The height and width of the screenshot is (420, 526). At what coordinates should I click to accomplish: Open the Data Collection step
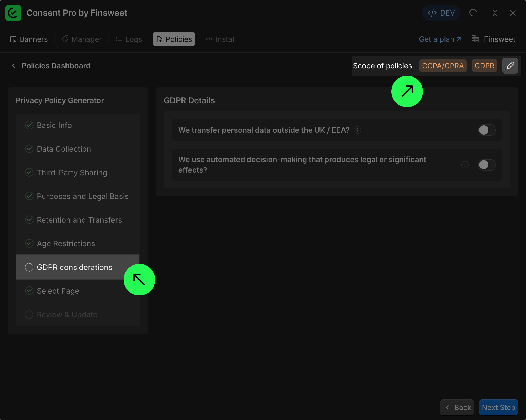pos(78,149)
